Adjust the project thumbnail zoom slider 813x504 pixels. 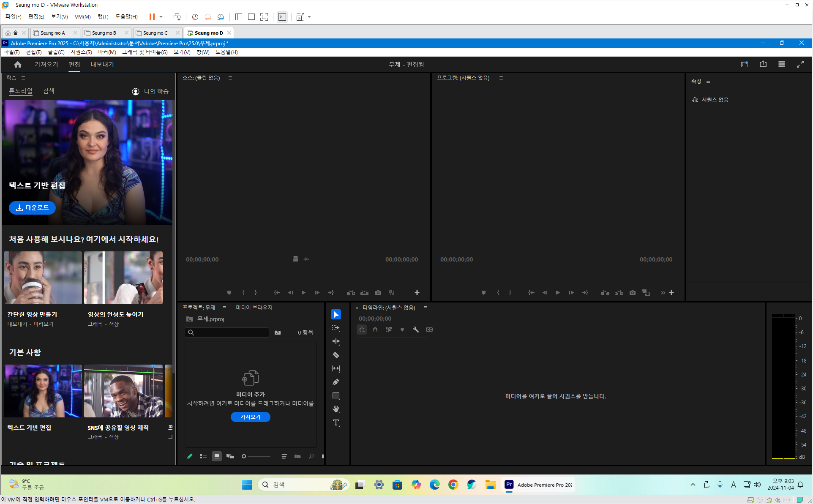[244, 456]
